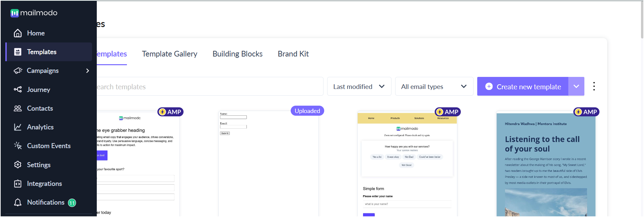This screenshot has height=217, width=644.
Task: Click AMP badge on Simple form template
Action: 448,112
